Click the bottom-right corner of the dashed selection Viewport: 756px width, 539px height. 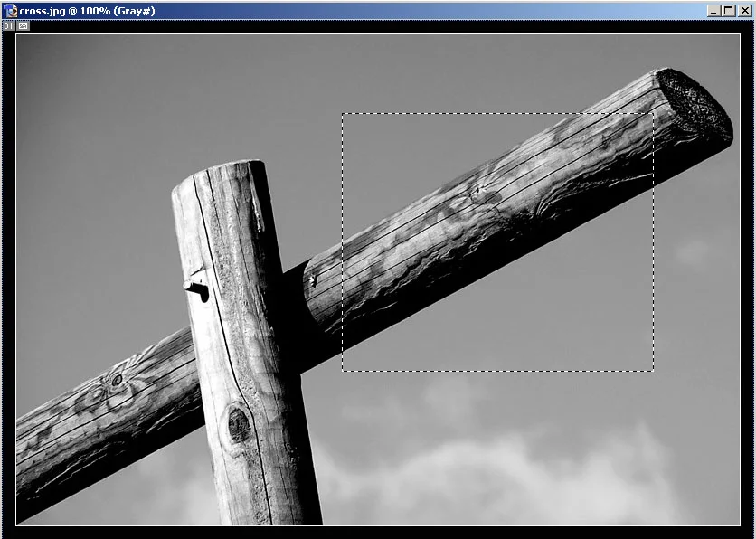point(653,370)
